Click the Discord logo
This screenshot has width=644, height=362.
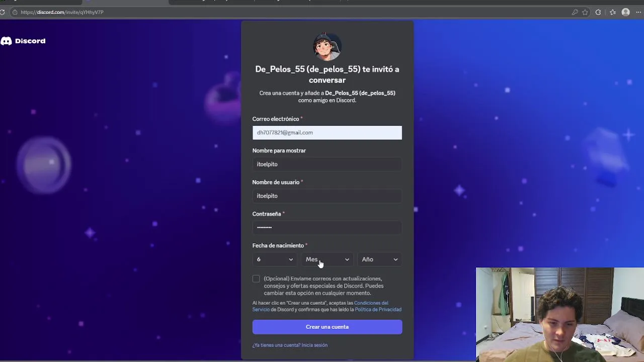pyautogui.click(x=23, y=41)
